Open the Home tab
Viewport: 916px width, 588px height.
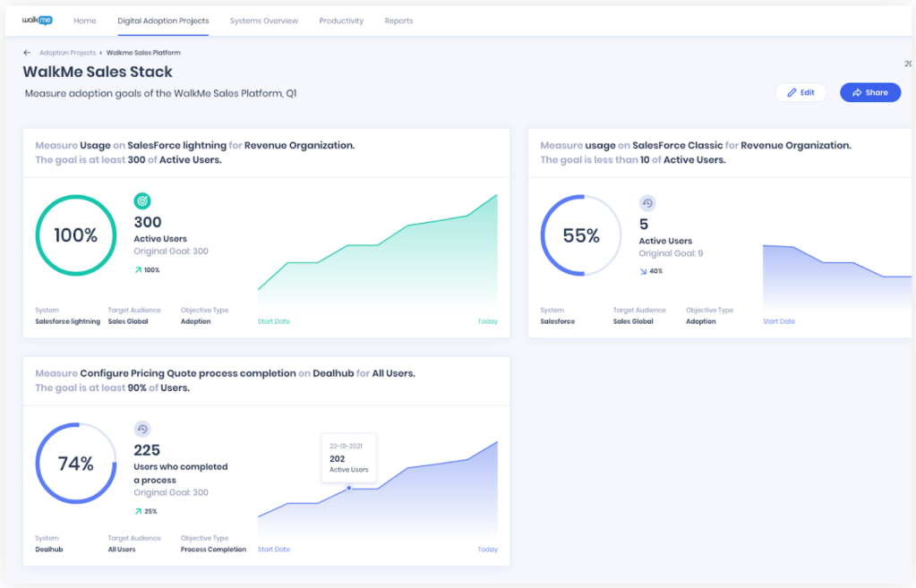coord(85,21)
